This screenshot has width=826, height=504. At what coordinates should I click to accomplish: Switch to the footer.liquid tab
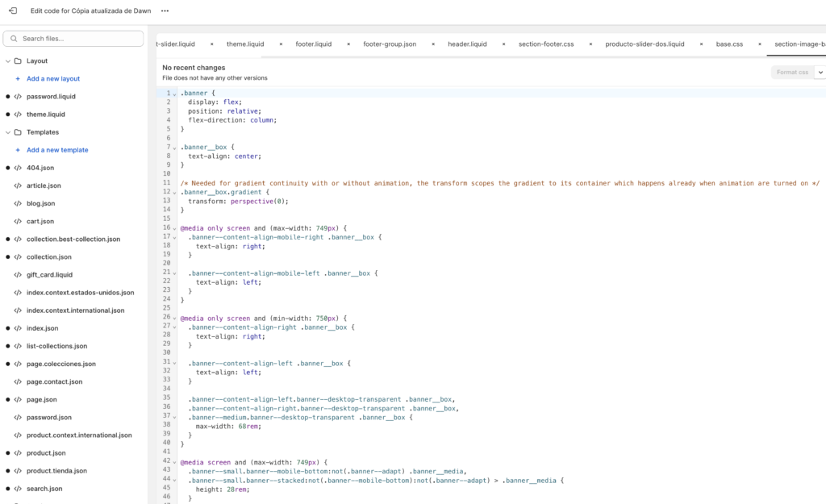point(313,44)
